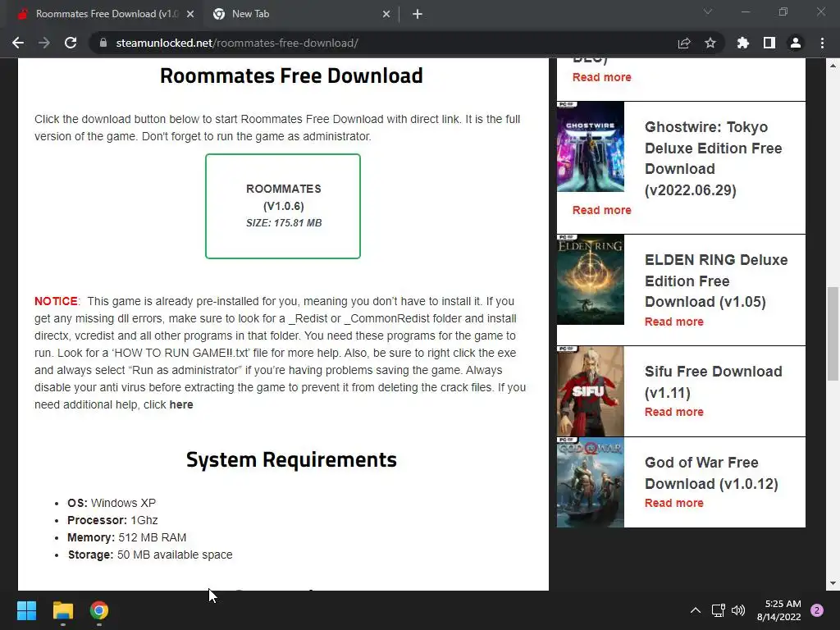Select the Roommates Free Download tab

[106, 14]
